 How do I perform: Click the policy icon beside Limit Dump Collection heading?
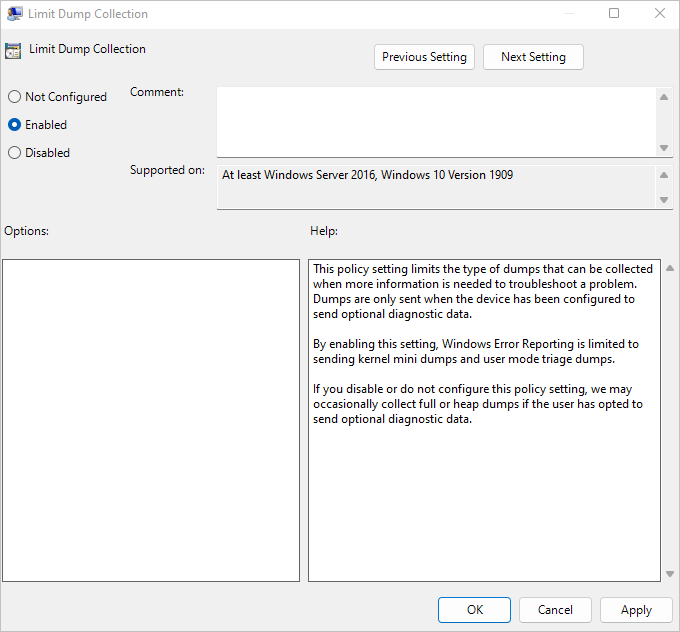[13, 51]
